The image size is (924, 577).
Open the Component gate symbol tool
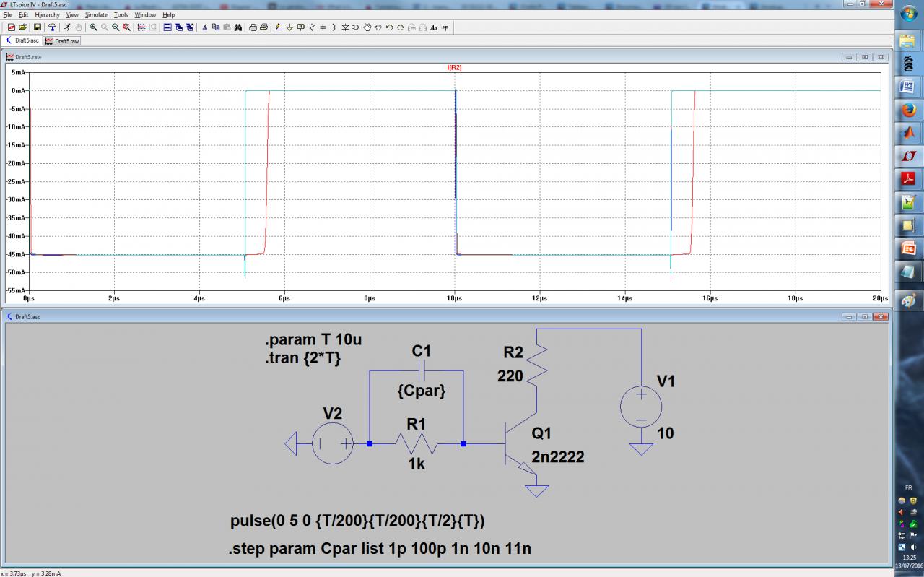click(x=357, y=27)
